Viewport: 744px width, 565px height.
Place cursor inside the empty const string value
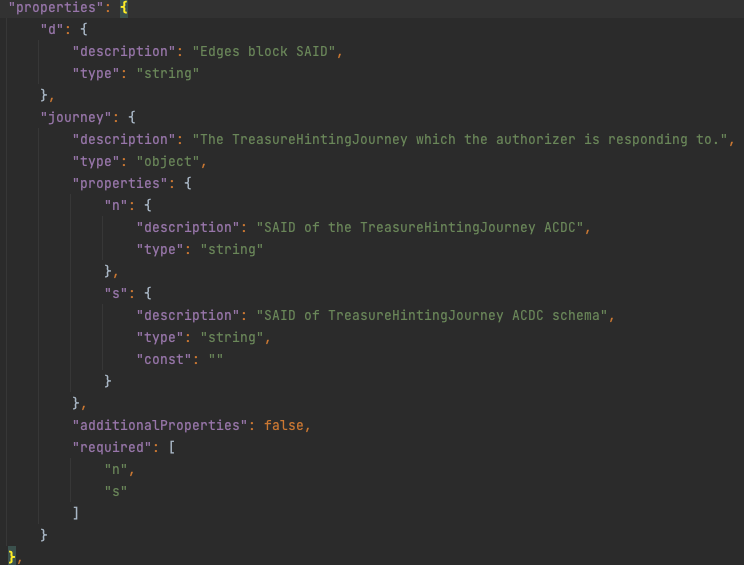[216, 360]
